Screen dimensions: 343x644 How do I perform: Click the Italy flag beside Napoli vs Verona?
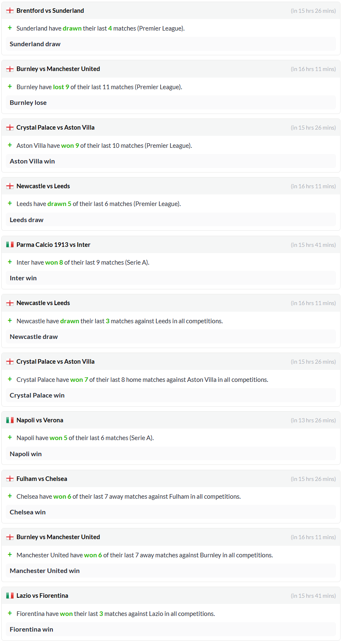tap(10, 420)
